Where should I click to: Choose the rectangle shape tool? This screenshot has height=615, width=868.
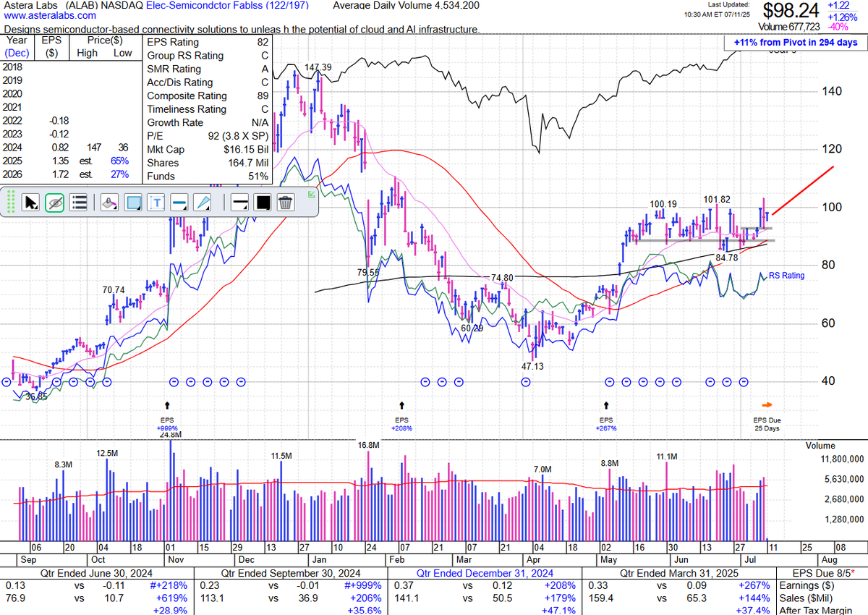point(133,203)
